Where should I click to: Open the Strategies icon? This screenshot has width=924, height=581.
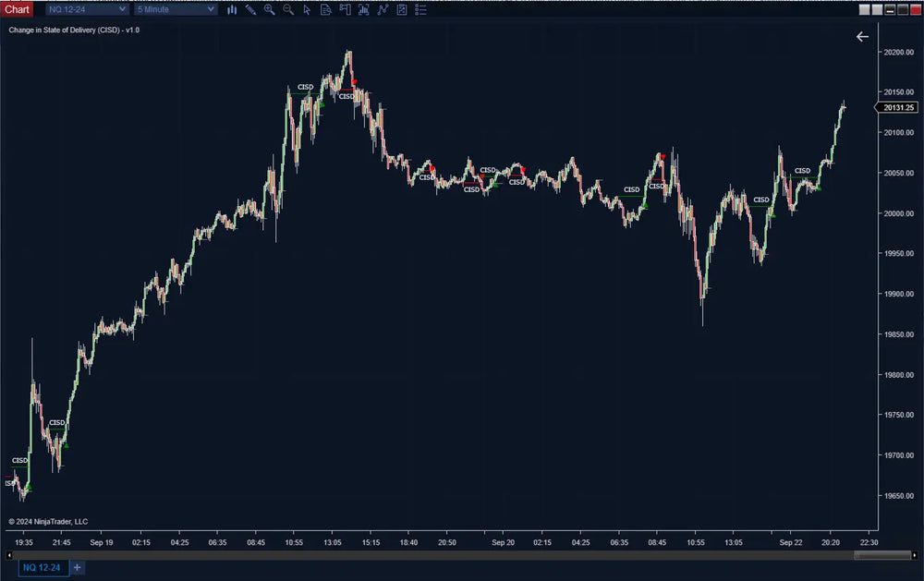[x=383, y=9]
